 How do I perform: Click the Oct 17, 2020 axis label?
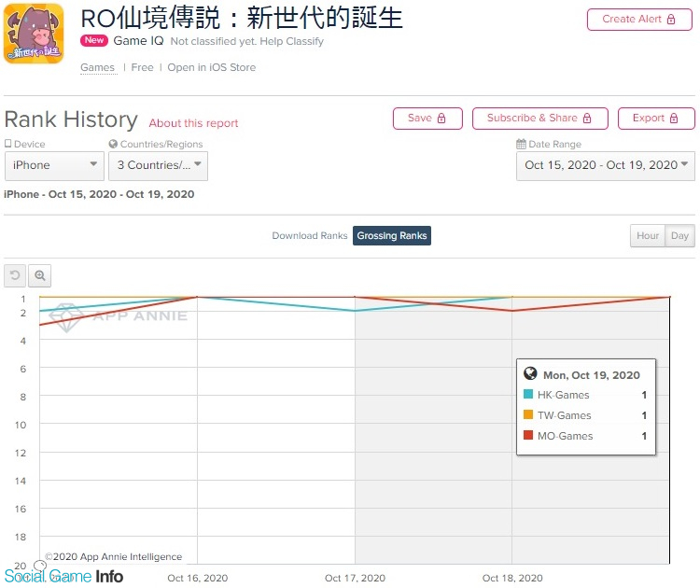tap(355, 578)
